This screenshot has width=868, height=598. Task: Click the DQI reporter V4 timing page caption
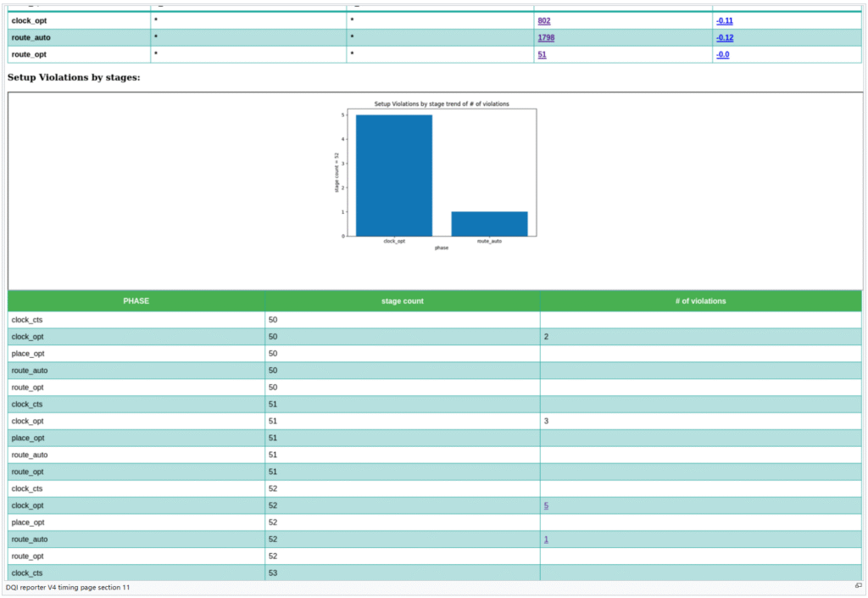tap(68, 587)
